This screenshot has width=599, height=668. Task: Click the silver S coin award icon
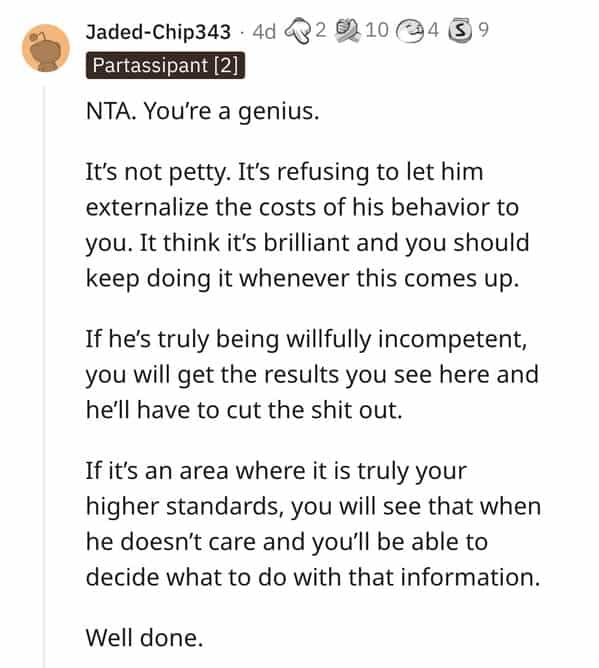coord(460,31)
